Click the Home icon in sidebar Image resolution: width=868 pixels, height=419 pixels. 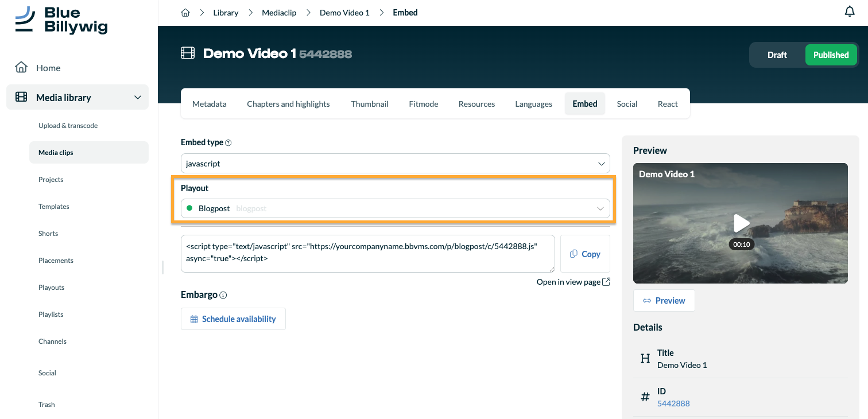pyautogui.click(x=21, y=68)
